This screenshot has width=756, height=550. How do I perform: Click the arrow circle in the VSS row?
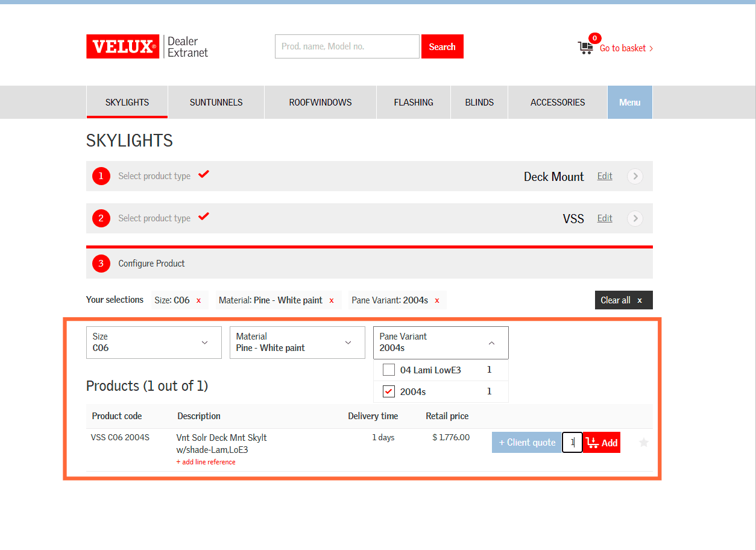(635, 218)
